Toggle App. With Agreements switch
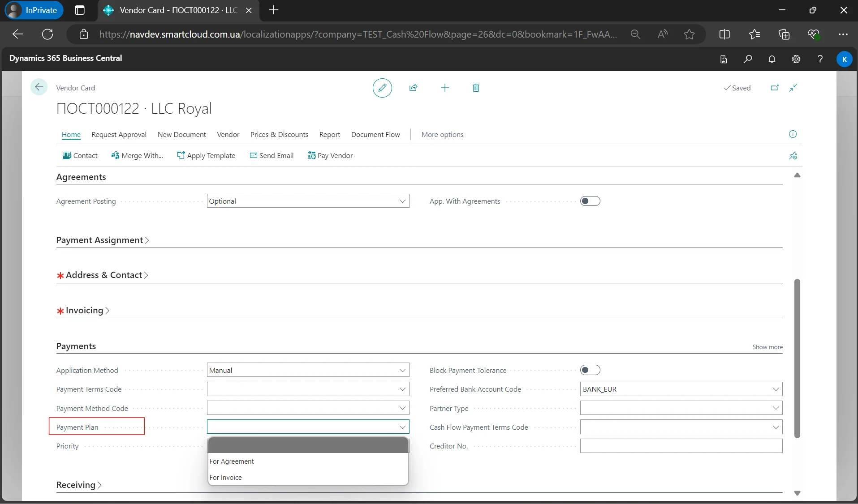 pos(590,201)
